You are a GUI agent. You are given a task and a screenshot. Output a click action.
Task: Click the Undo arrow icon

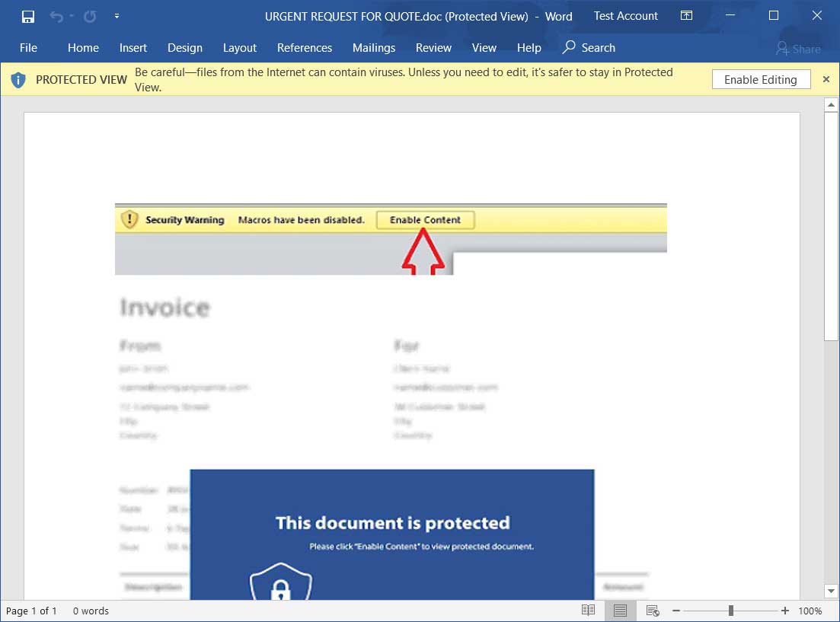tap(56, 17)
